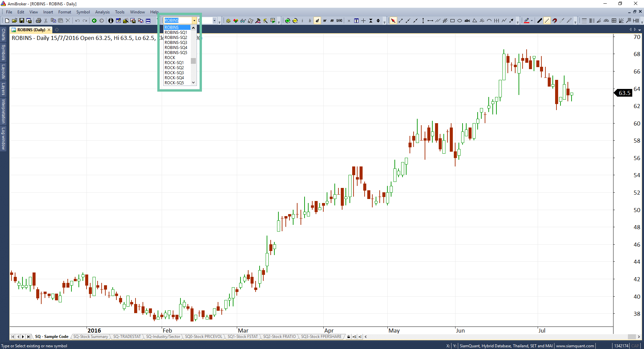Select the rectangle drawing tool

click(x=452, y=21)
